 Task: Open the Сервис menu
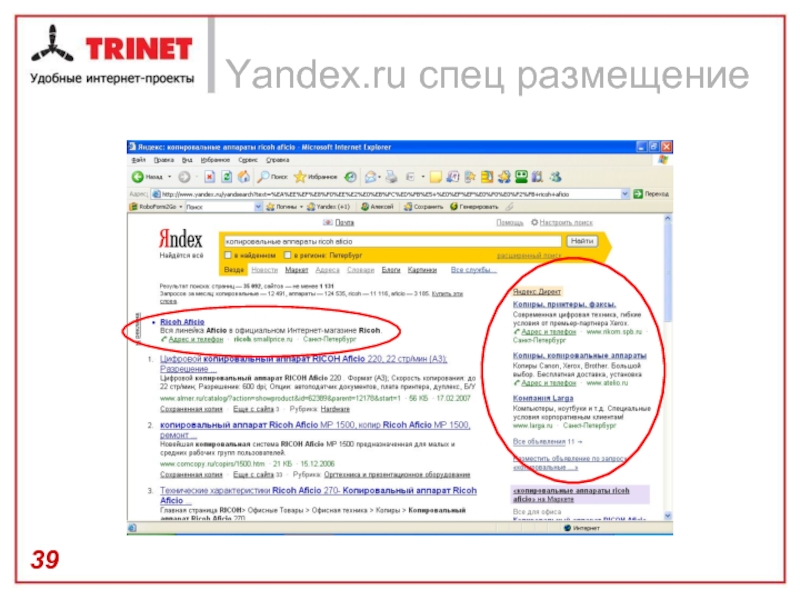point(248,160)
